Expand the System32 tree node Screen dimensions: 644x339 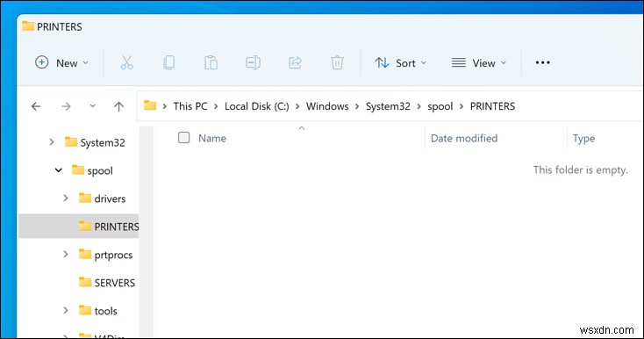[52, 142]
